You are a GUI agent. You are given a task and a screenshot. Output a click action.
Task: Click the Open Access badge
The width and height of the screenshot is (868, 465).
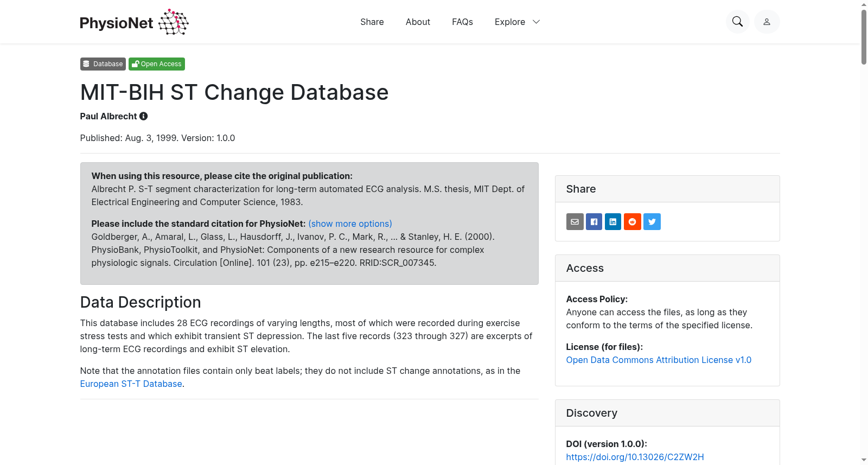tap(157, 64)
